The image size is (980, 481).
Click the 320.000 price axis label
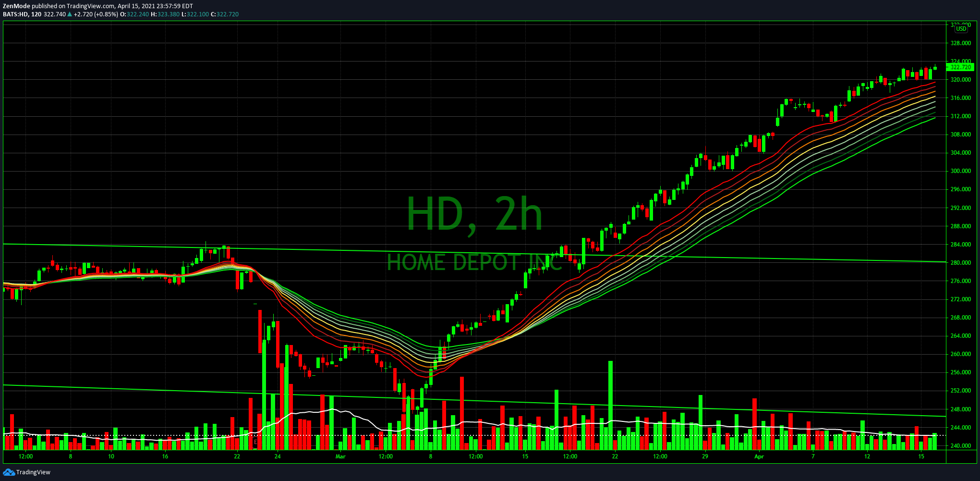point(961,80)
